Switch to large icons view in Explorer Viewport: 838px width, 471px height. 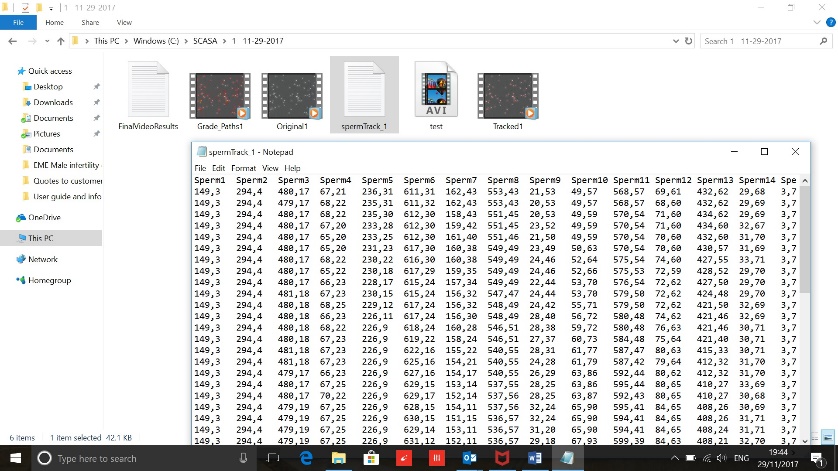827,437
